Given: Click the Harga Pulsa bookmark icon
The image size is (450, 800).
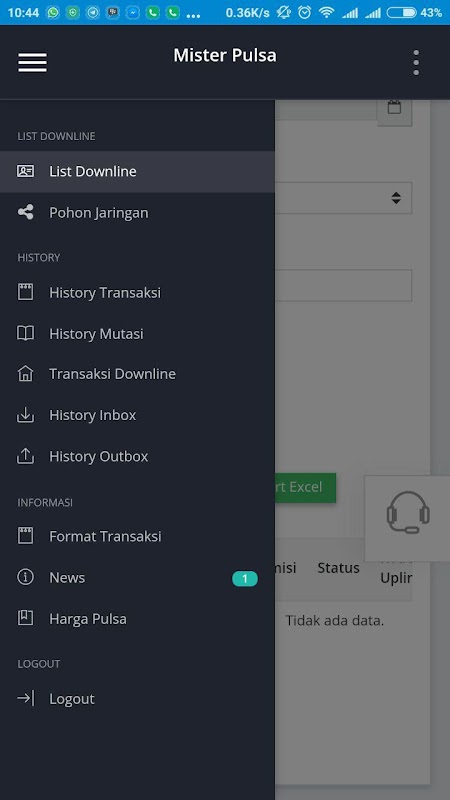Looking at the screenshot, I should pyautogui.click(x=26, y=618).
